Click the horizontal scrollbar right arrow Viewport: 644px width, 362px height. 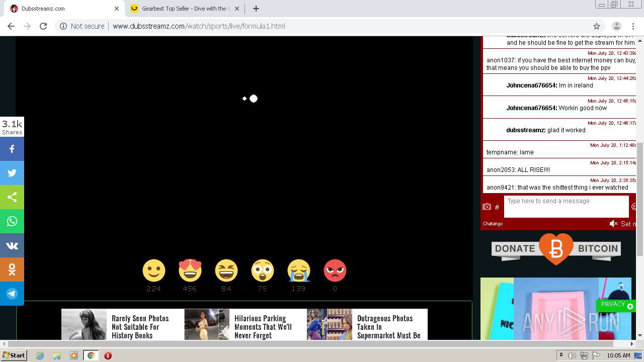[x=632, y=344]
